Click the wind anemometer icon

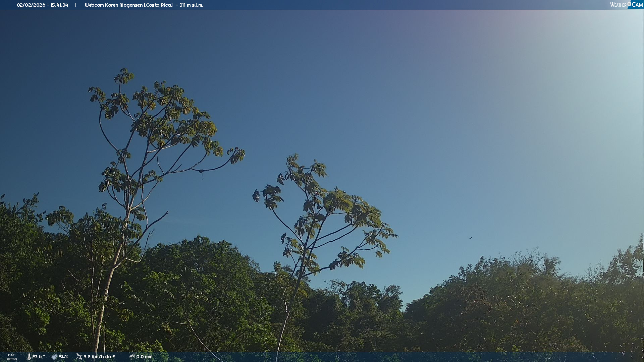coord(79,357)
